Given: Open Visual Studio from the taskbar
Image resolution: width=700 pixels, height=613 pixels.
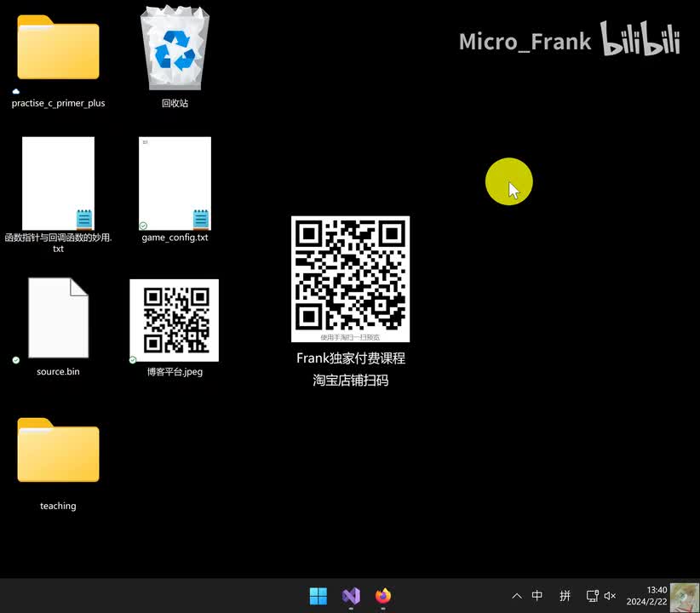Looking at the screenshot, I should [x=351, y=596].
